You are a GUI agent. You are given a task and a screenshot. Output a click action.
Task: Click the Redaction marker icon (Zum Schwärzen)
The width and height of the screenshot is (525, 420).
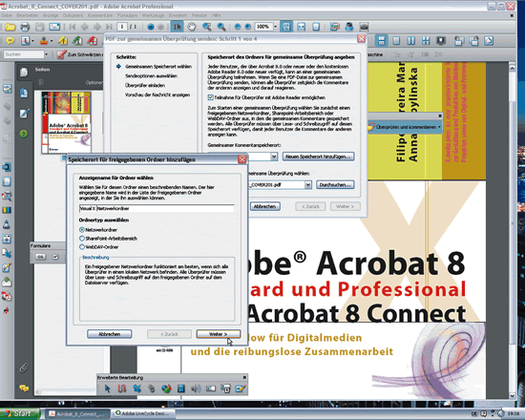(x=61, y=54)
